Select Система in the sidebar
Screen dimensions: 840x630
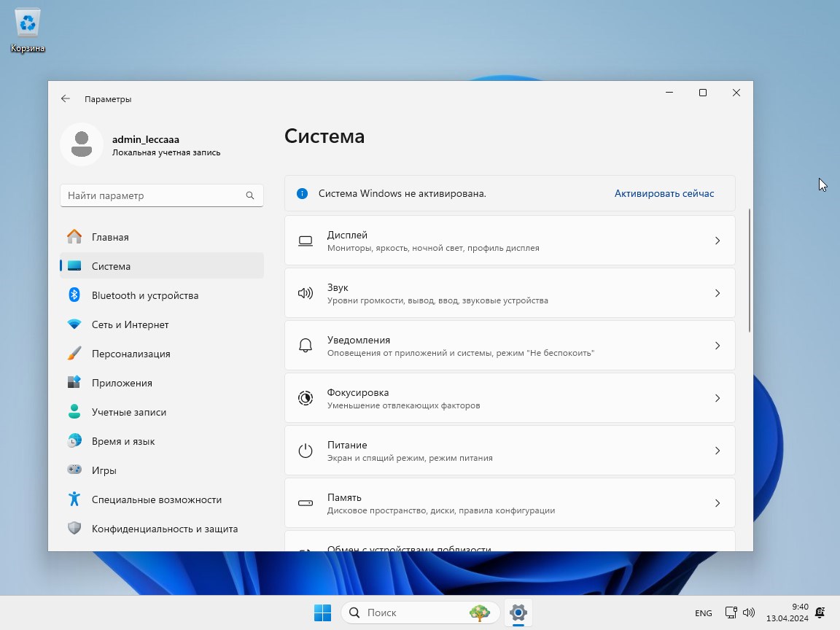coord(162,265)
